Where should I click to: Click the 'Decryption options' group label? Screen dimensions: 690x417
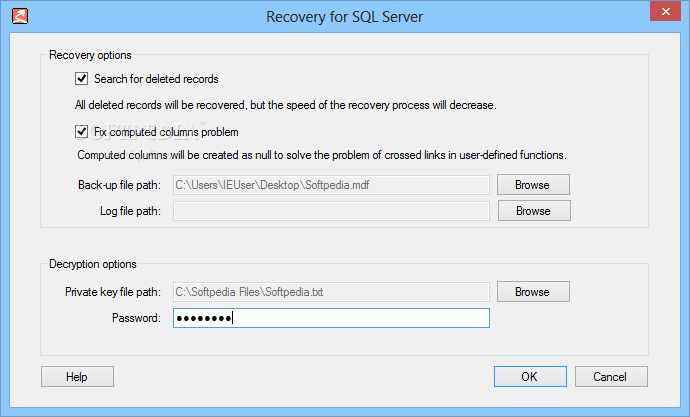[x=93, y=264]
